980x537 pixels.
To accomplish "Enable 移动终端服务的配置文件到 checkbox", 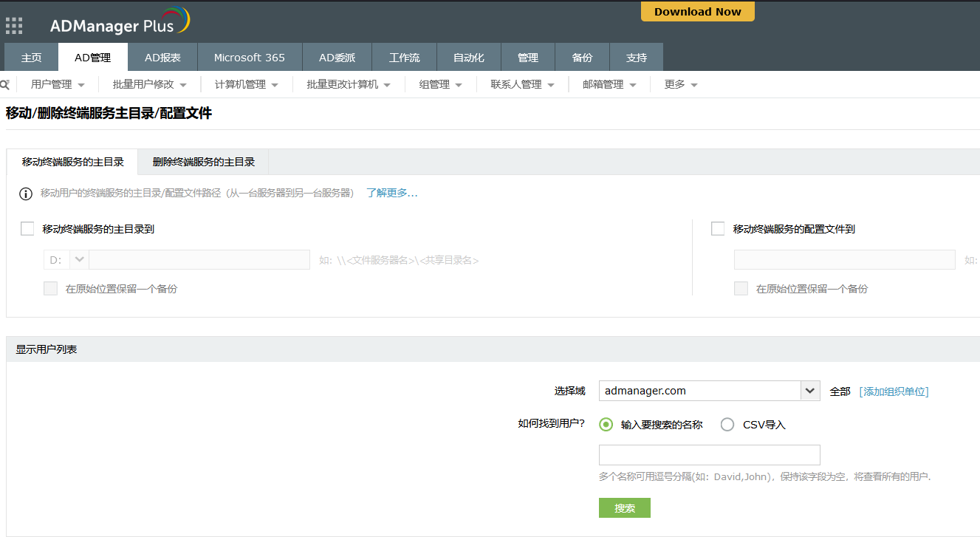I will [x=718, y=229].
